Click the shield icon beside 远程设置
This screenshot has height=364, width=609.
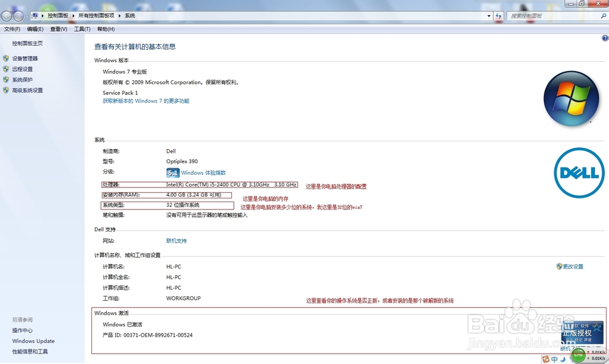(6, 69)
